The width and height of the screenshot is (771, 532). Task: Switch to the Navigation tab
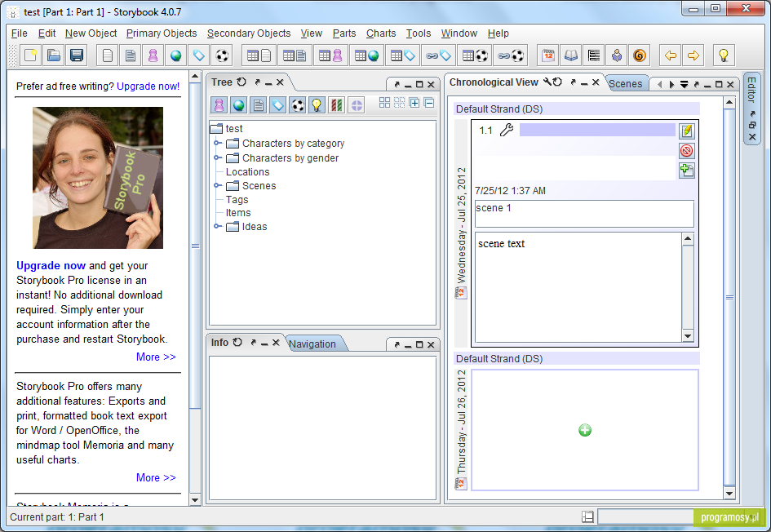pyautogui.click(x=312, y=344)
